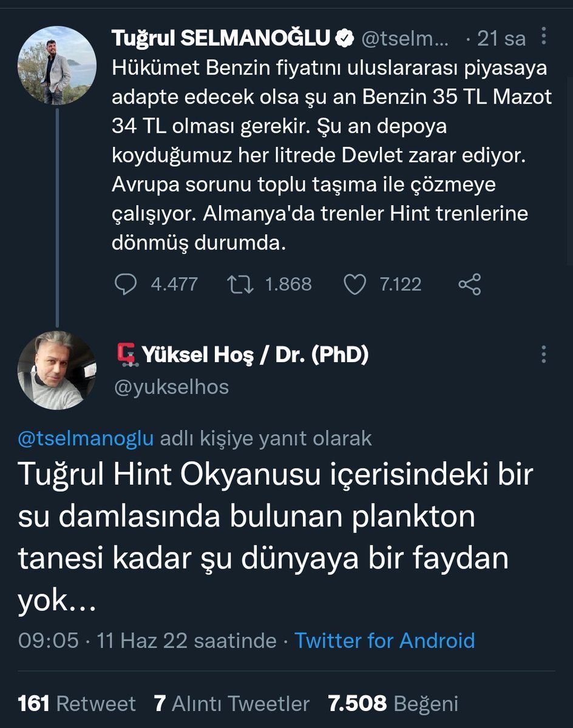573x728 pixels.
Task: Click the reply icon on Tuğrul's tweet
Action: pos(126,284)
